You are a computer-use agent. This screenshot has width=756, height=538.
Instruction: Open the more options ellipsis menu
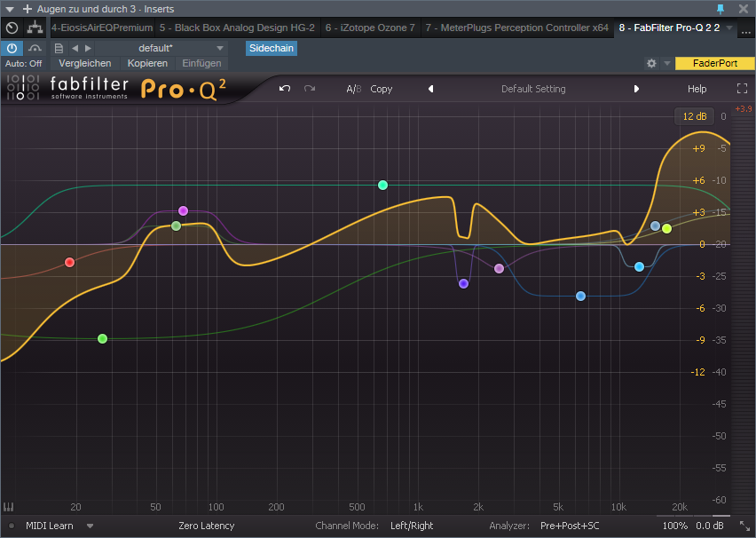746,31
